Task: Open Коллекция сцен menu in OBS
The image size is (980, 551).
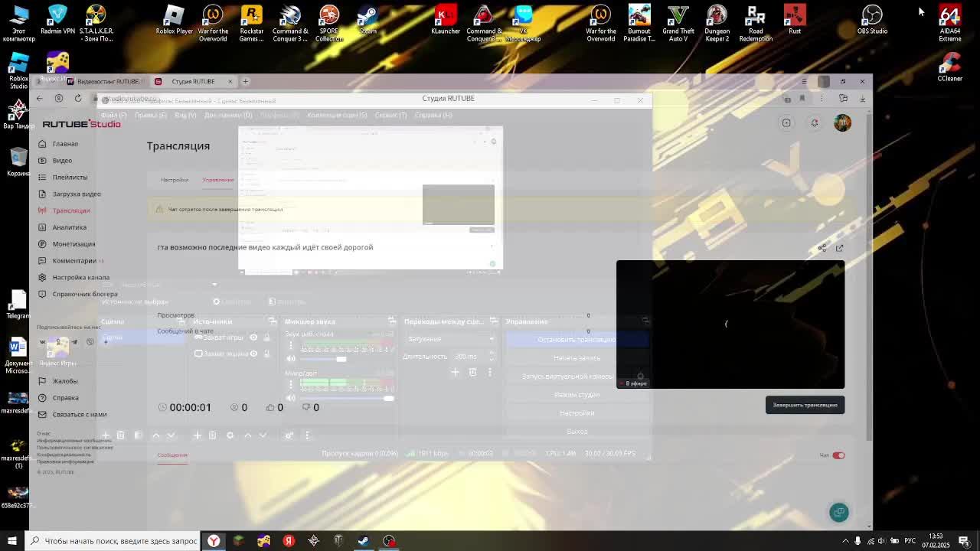Action: [x=337, y=115]
